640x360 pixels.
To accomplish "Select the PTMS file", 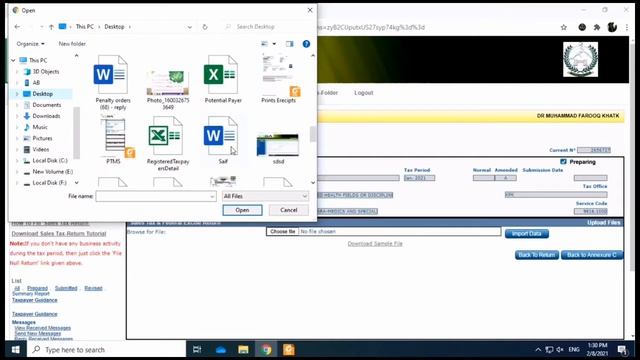I will point(113,140).
